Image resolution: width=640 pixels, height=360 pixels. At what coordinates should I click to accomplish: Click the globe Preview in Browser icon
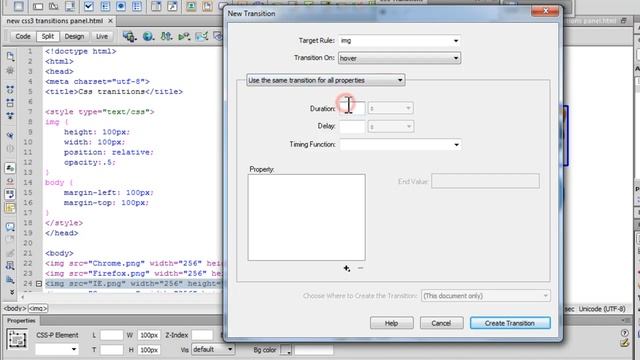148,36
